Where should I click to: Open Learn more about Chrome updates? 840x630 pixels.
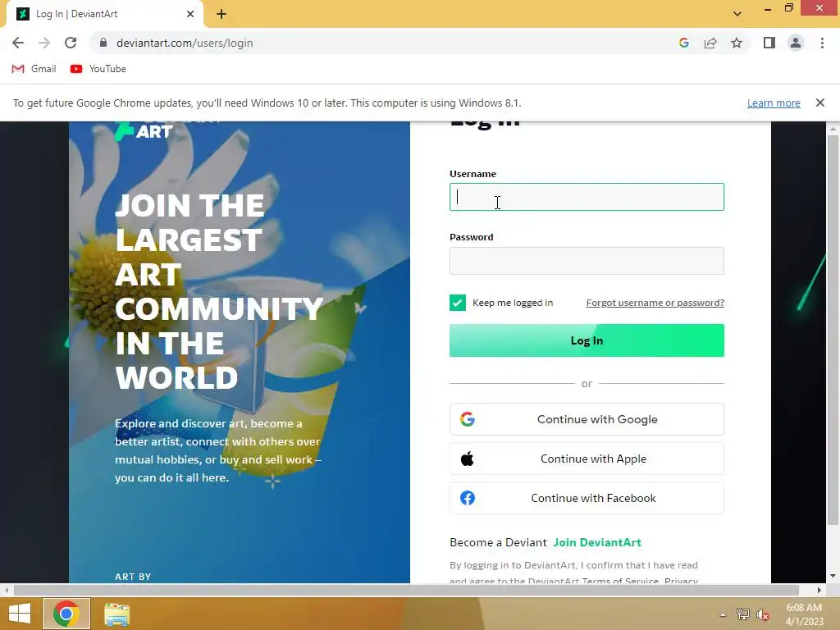coord(774,103)
